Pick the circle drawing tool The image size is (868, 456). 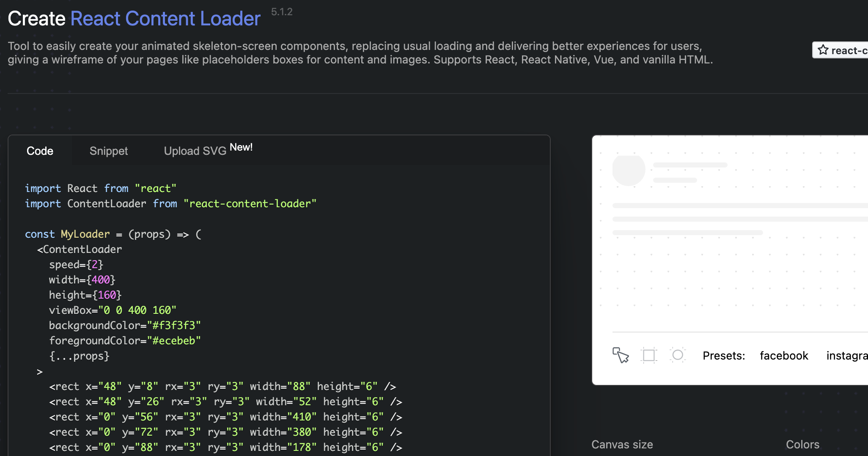(677, 355)
